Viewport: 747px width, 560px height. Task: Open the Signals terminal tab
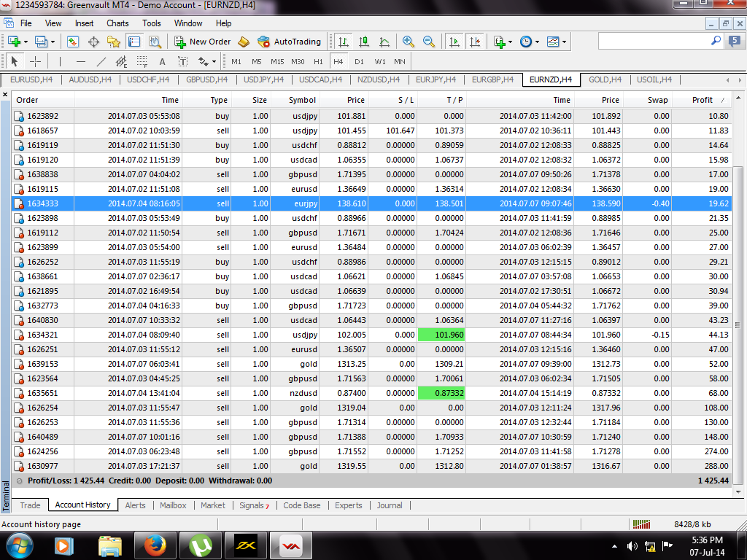click(x=254, y=505)
